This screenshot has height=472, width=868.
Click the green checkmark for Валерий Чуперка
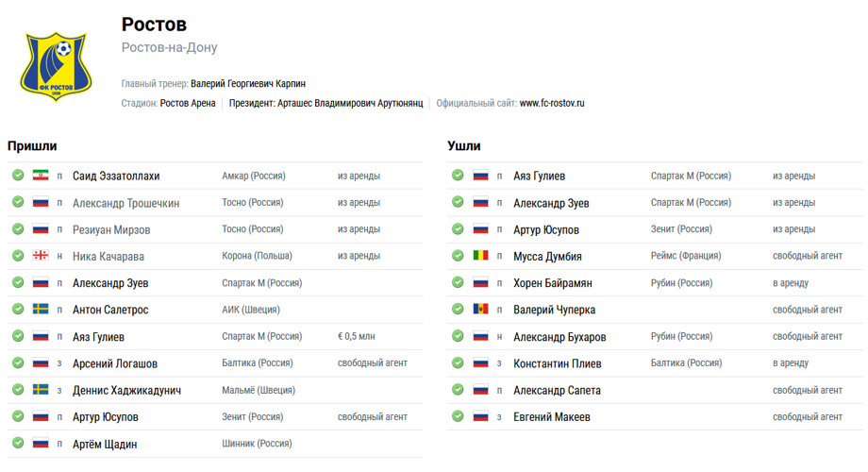click(x=458, y=309)
